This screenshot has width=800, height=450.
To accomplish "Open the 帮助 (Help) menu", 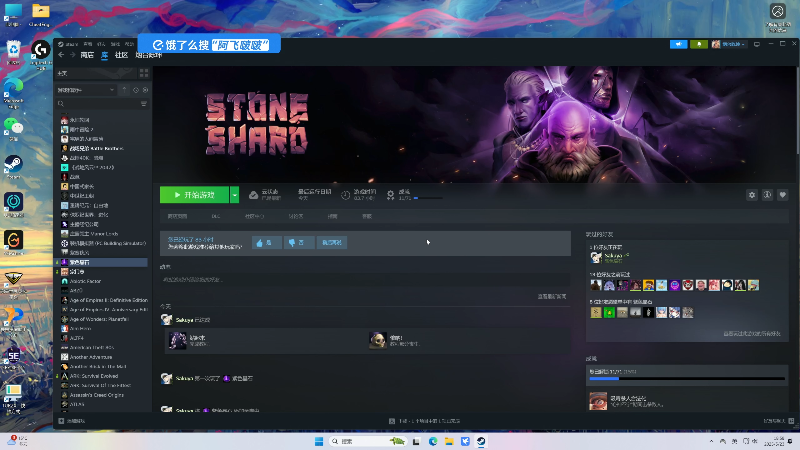I will [x=129, y=44].
